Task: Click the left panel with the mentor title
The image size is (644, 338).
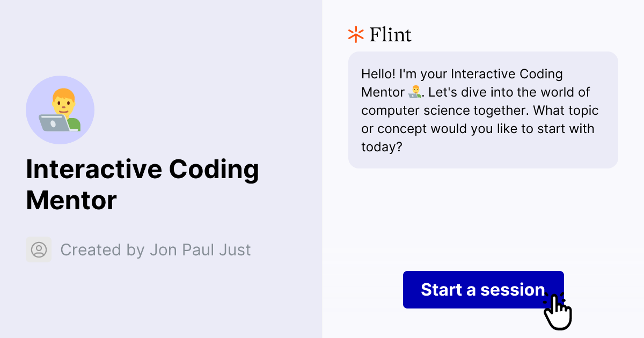Action: point(161,169)
